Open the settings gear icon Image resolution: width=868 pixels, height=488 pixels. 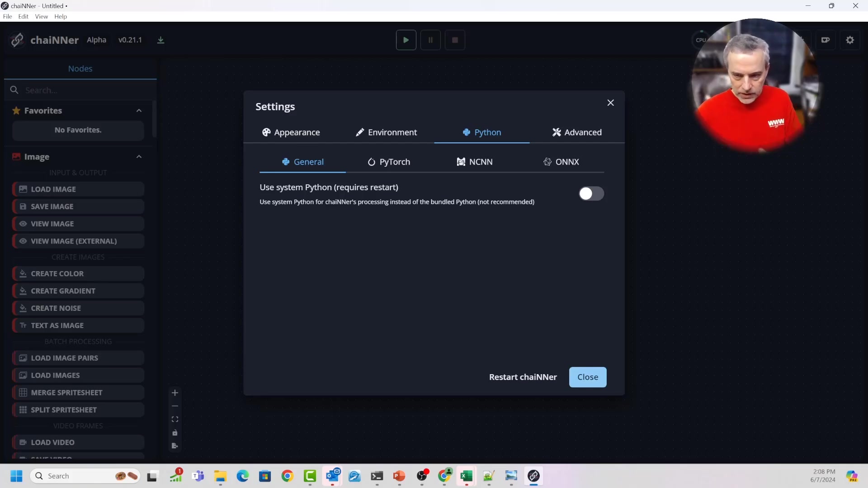click(850, 40)
